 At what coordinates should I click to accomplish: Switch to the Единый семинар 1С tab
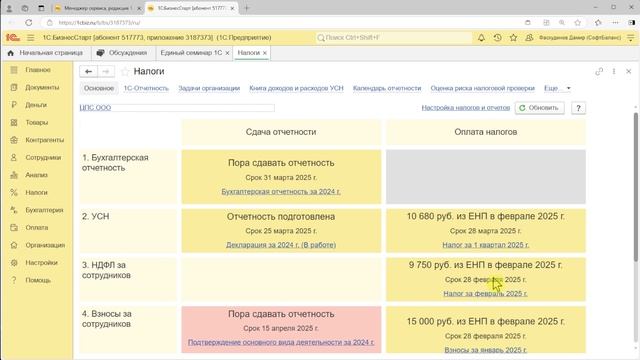(191, 53)
